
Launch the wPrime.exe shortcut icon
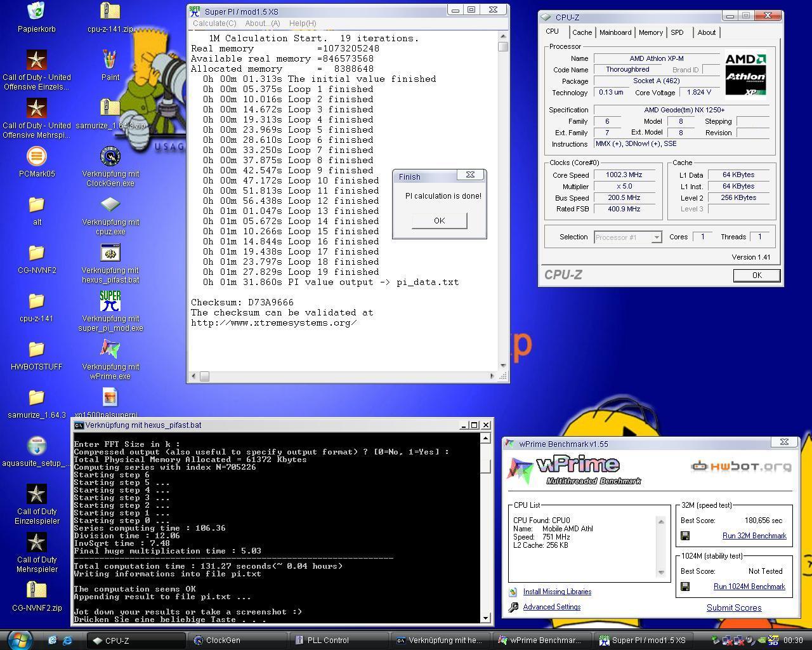(110, 349)
